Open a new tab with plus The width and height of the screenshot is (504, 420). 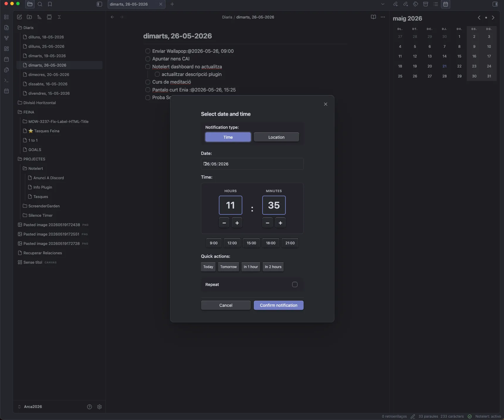point(172,4)
